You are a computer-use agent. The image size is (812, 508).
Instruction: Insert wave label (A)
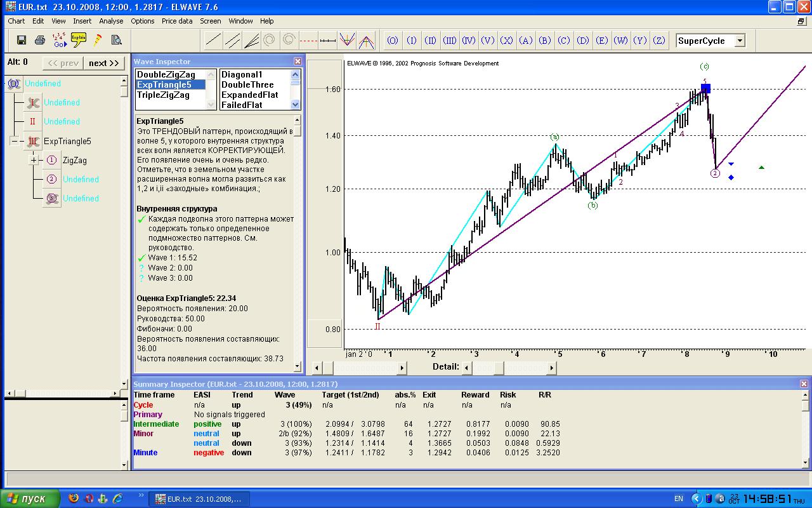pos(526,41)
